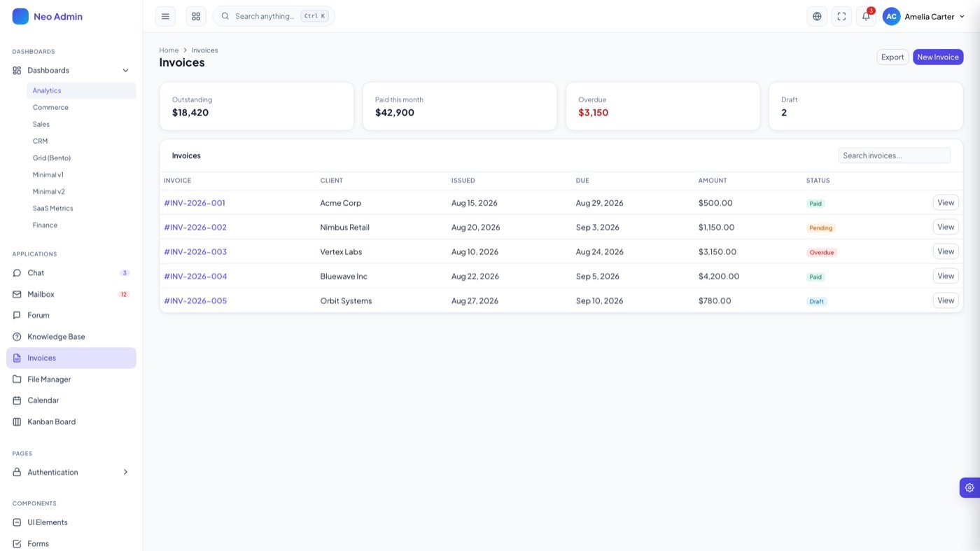Select the Grid (Bento) dashboard item

coord(81,158)
